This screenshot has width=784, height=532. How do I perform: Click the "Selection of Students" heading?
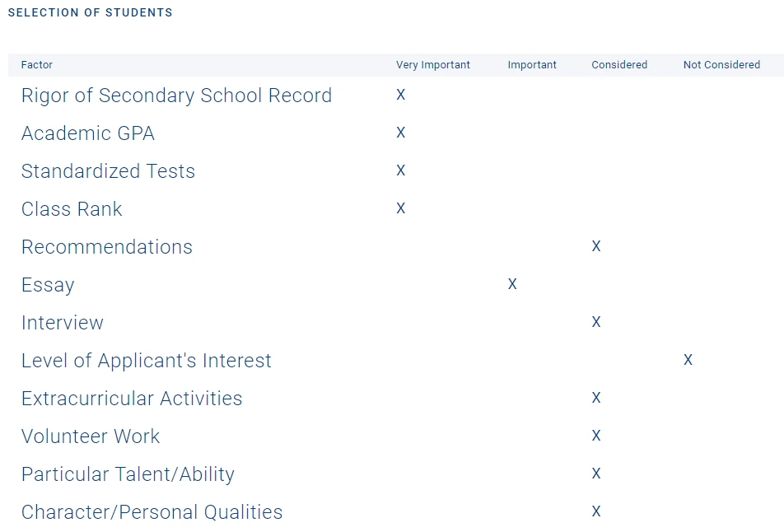click(x=91, y=13)
